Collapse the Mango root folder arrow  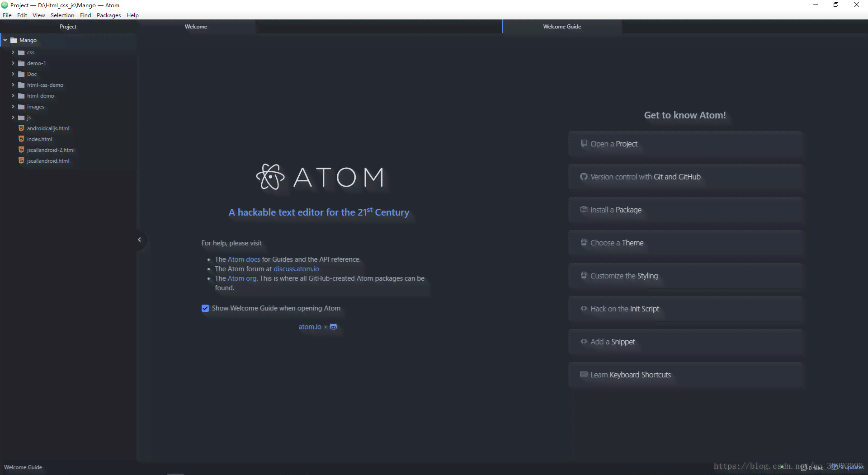[x=5, y=40]
